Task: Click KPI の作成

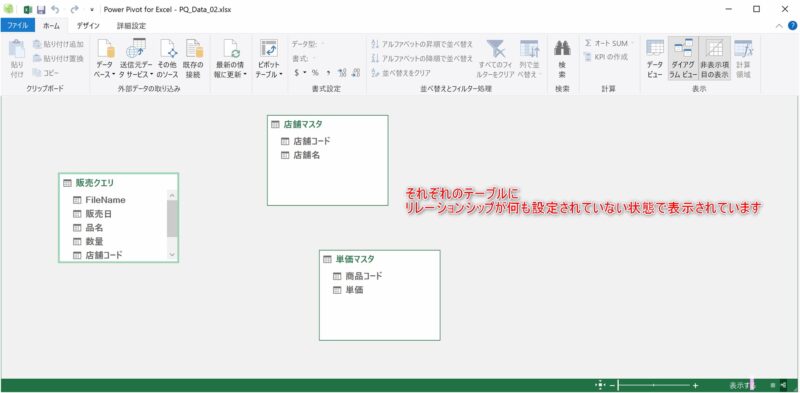Action: 605,57
